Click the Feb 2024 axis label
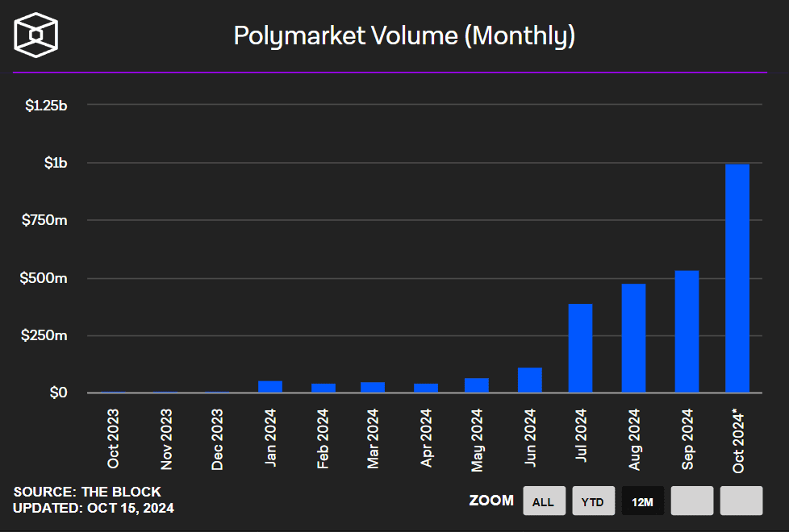The height and width of the screenshot is (532, 789). click(x=323, y=439)
